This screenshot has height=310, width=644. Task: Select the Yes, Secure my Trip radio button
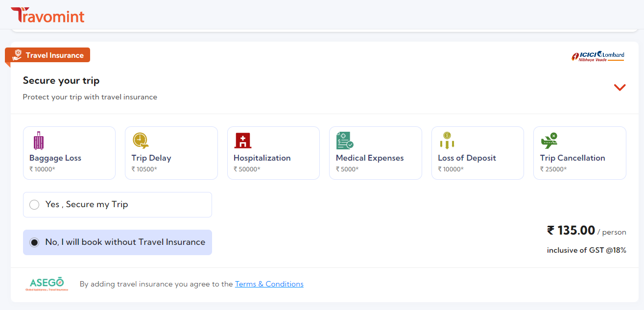tap(34, 205)
